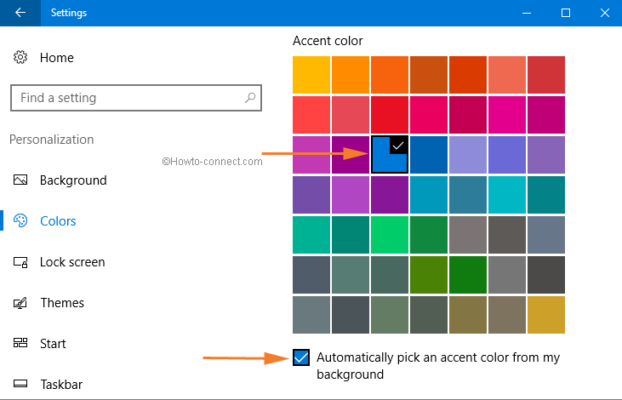Screen dimensions: 622x400
Task: Maximize the Settings window
Action: [566, 13]
